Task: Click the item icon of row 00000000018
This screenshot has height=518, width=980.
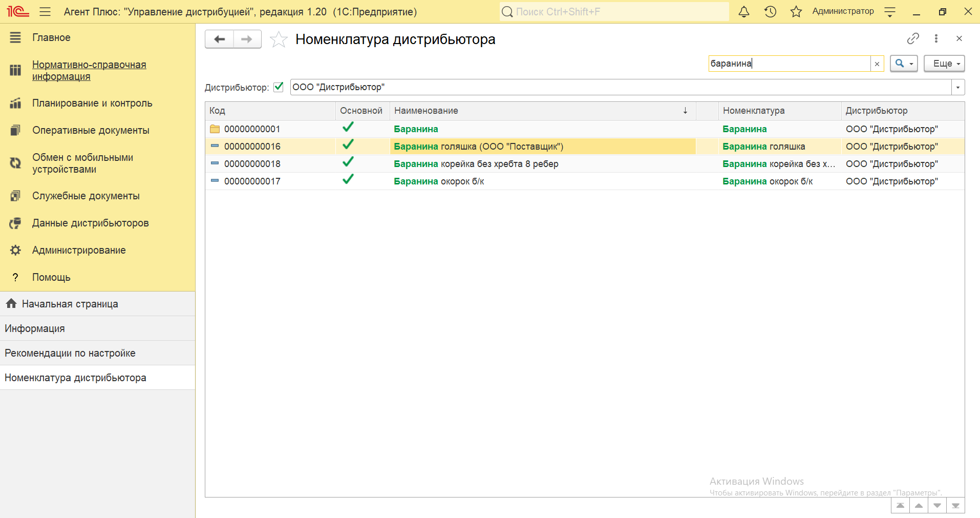Action: [215, 164]
